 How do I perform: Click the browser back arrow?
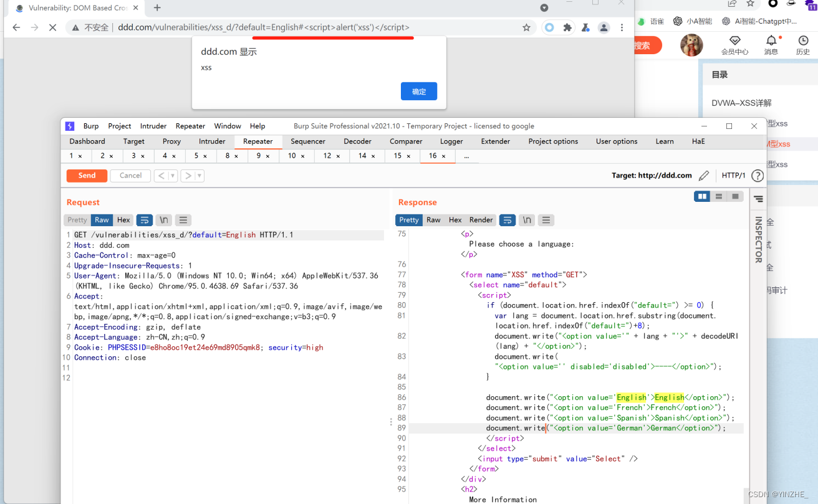point(16,27)
